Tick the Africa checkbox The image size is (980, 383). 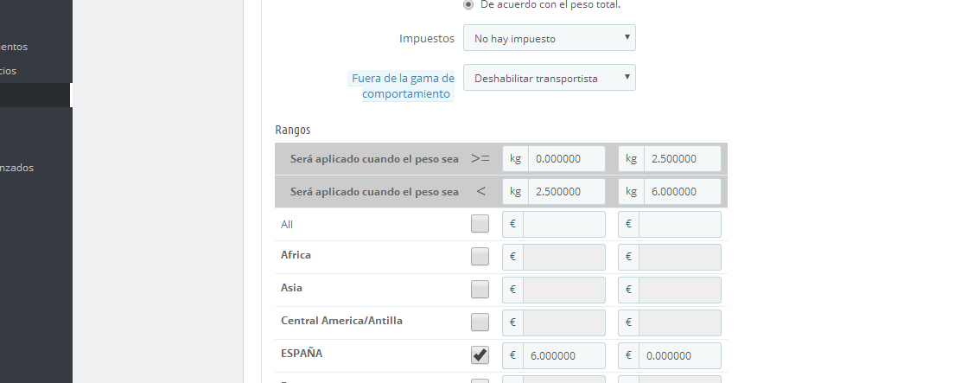(480, 256)
